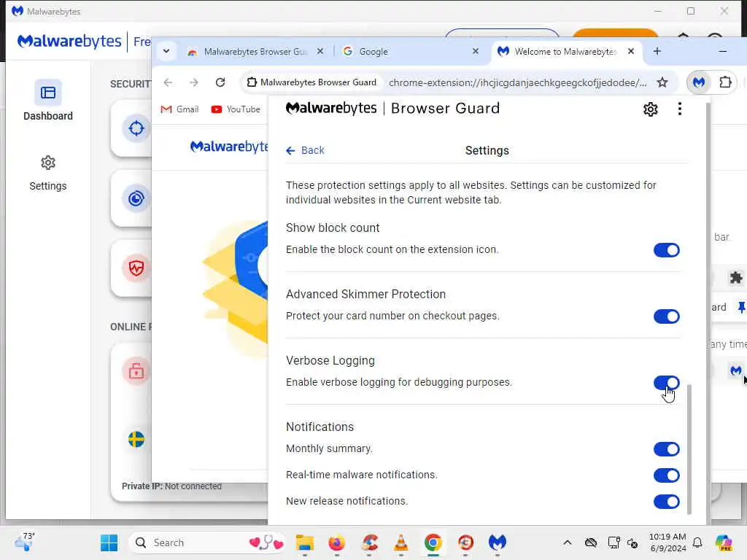The image size is (747, 560).
Task: Open the notifications bell in system tray
Action: (x=697, y=542)
